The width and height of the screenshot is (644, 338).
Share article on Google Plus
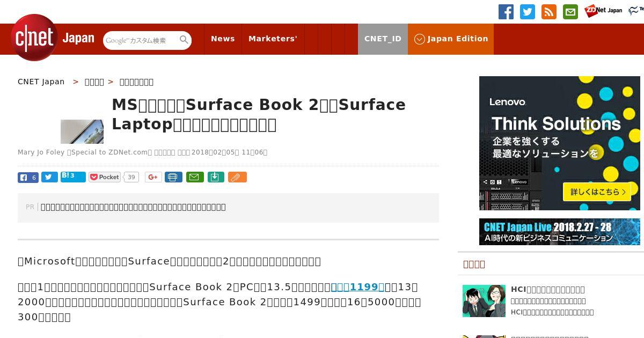(153, 177)
